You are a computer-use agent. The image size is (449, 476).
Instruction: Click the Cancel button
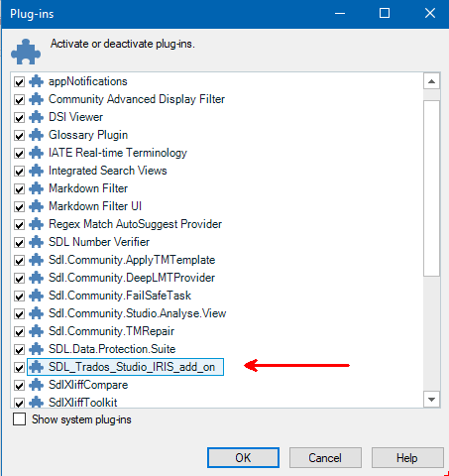coord(325,458)
